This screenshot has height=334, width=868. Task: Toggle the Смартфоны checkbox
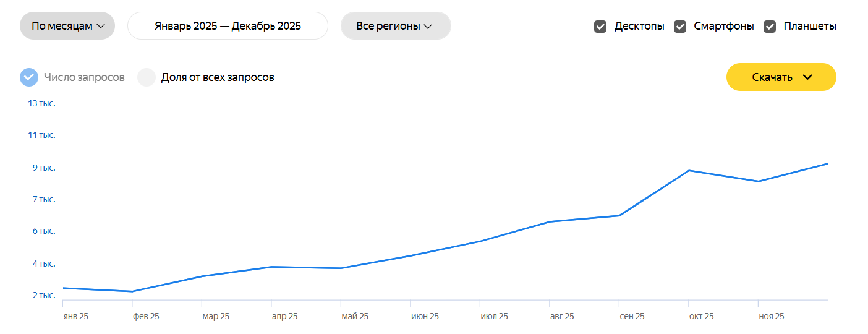pyautogui.click(x=680, y=27)
